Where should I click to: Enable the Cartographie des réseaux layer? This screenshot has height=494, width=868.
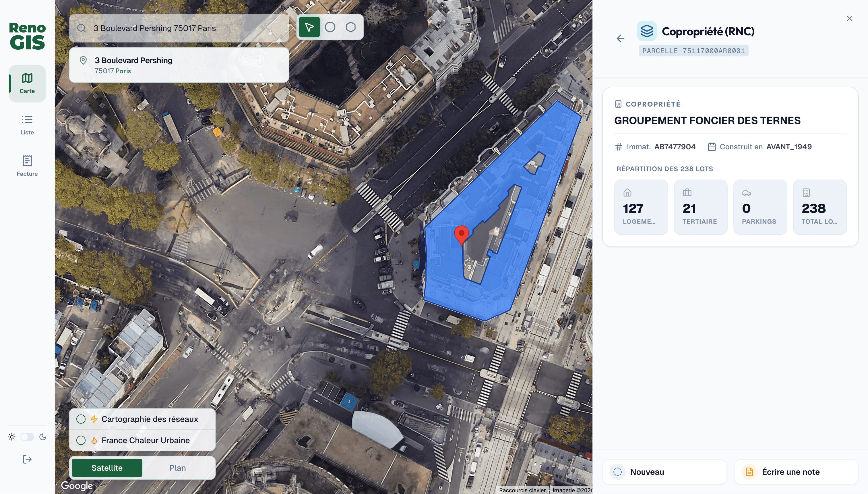[81, 419]
